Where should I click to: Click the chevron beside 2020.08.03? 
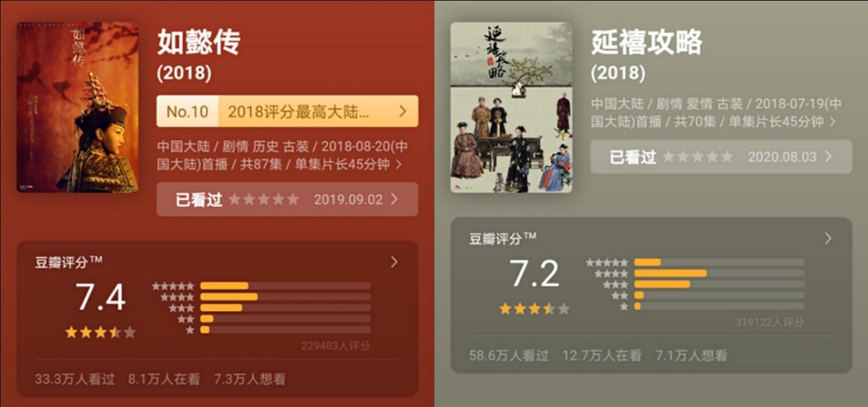pyautogui.click(x=828, y=156)
